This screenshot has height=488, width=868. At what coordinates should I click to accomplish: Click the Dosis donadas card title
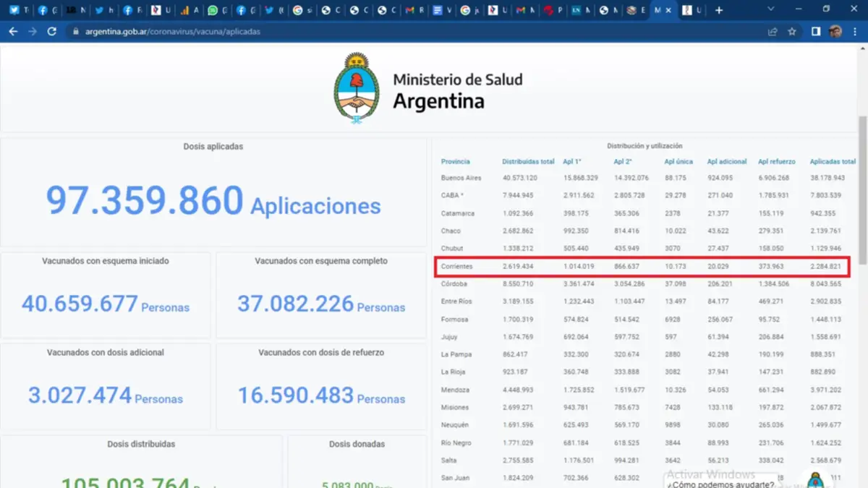(357, 444)
